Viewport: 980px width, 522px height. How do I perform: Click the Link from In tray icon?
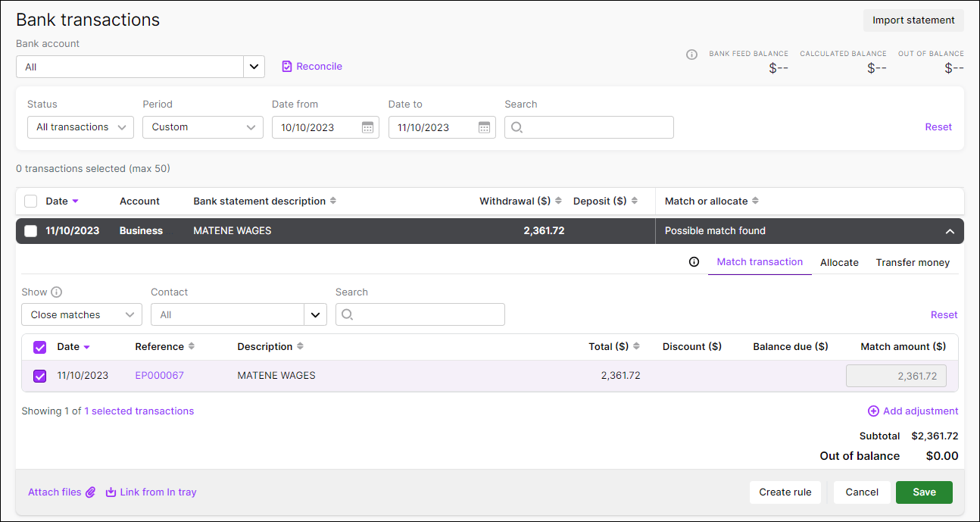[x=110, y=492]
